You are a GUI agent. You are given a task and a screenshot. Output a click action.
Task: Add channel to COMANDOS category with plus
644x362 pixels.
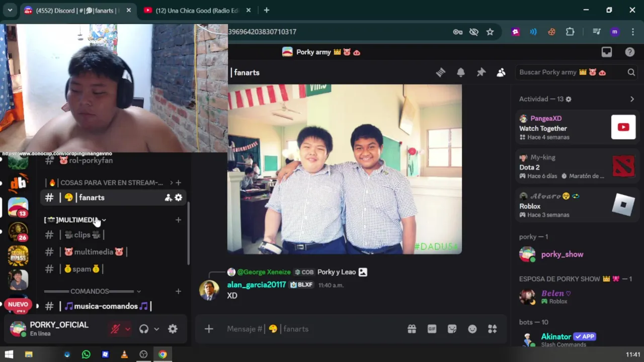click(x=178, y=291)
